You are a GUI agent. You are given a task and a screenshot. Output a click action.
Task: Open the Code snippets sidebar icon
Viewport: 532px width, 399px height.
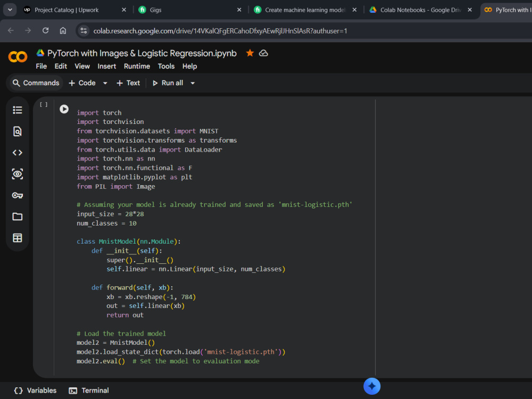coord(18,153)
